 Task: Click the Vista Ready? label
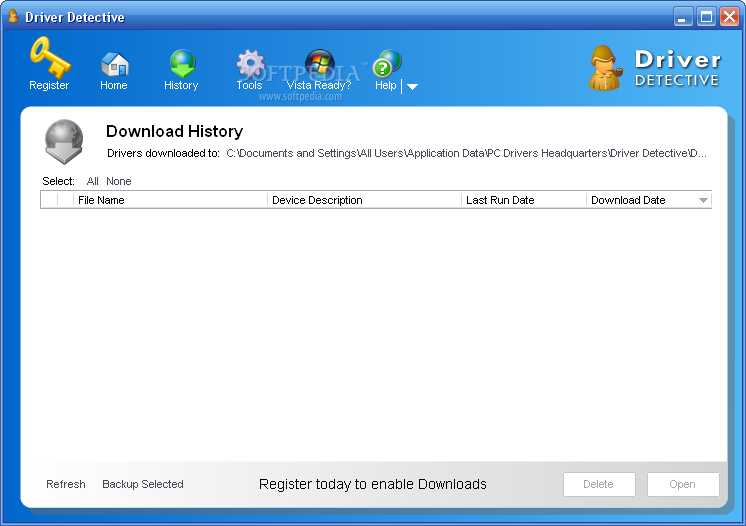[x=319, y=85]
